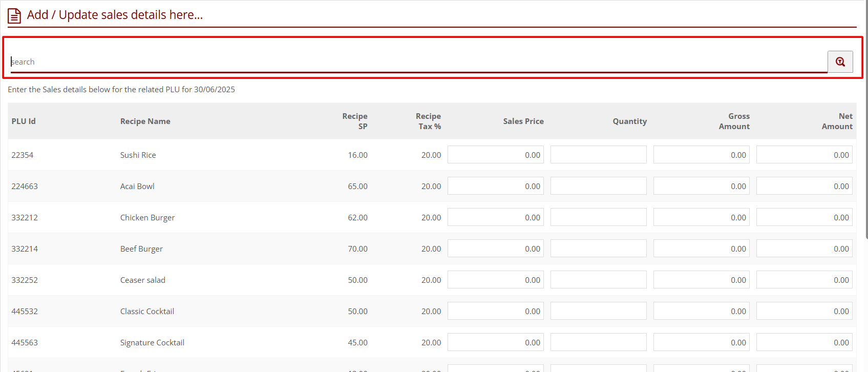Click Net Amount field for Signature Cocktail
Viewport: 868px width, 372px height.
pos(804,342)
